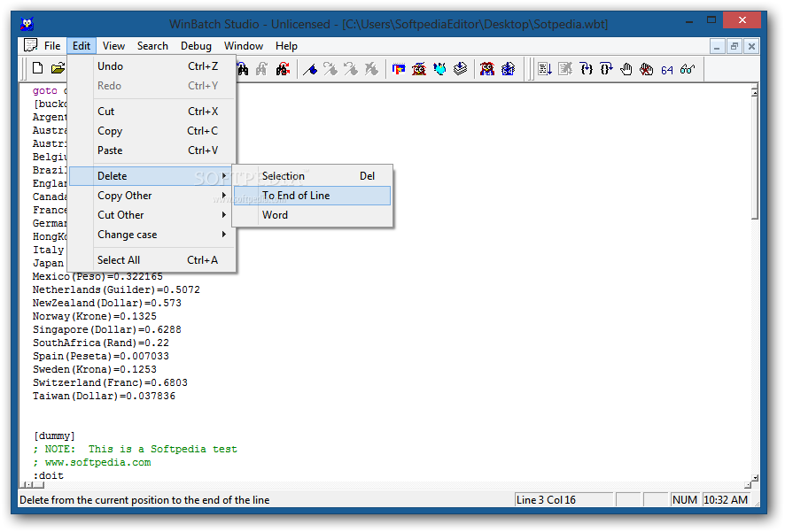Click the red owl 64 icon
Image resolution: width=785 pixels, height=532 pixels.
click(487, 69)
